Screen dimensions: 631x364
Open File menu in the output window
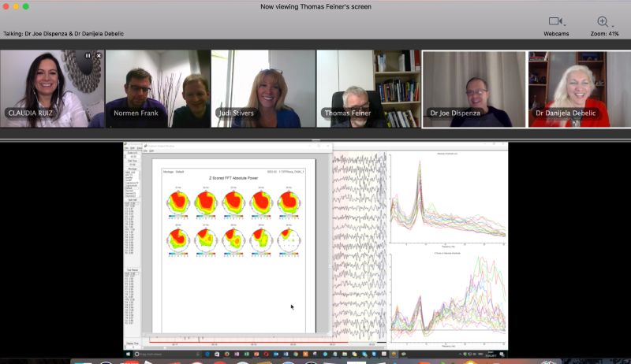pyautogui.click(x=146, y=150)
